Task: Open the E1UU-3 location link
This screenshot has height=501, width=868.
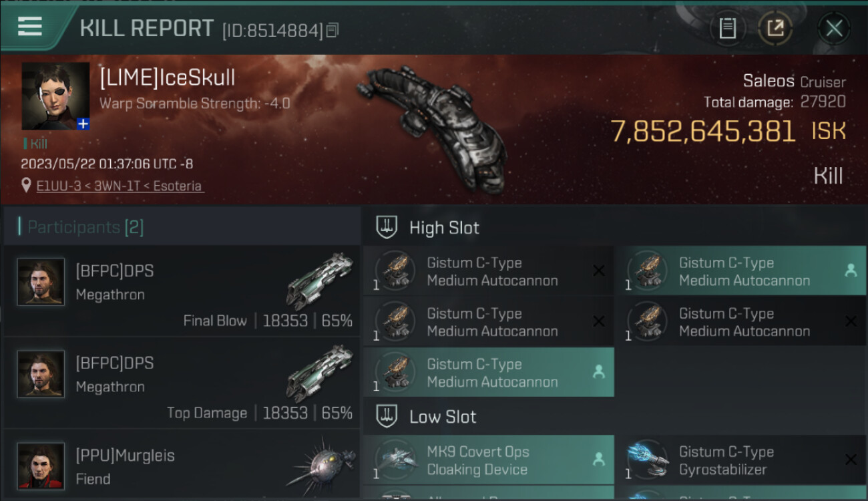Action: tap(120, 186)
